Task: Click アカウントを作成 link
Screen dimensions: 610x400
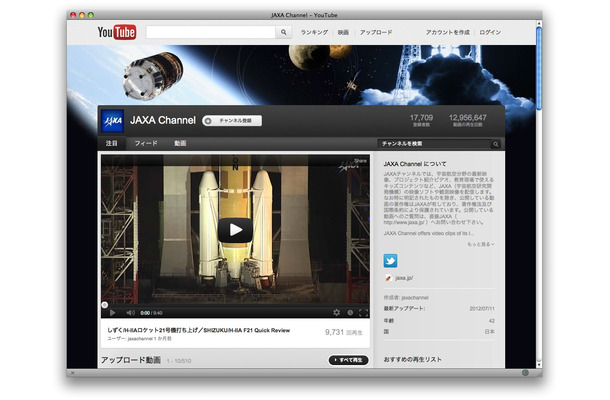Action: 447,32
